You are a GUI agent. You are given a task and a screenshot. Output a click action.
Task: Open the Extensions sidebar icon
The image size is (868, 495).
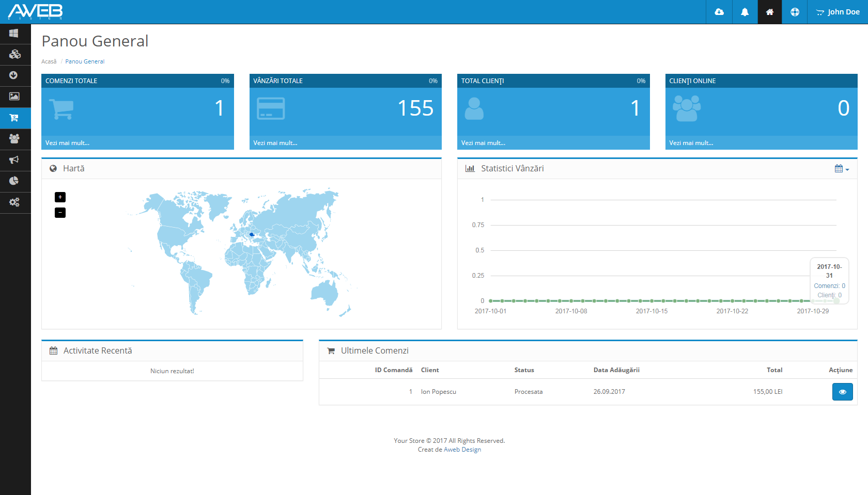pyautogui.click(x=14, y=76)
